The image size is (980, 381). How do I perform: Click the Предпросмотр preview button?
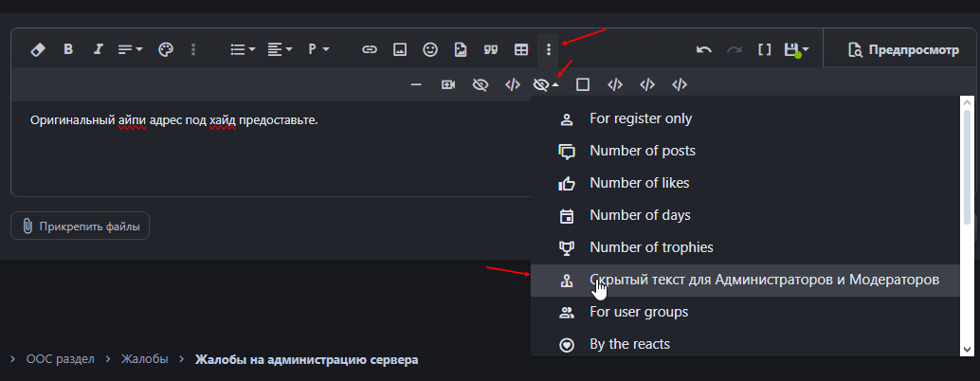coord(899,49)
